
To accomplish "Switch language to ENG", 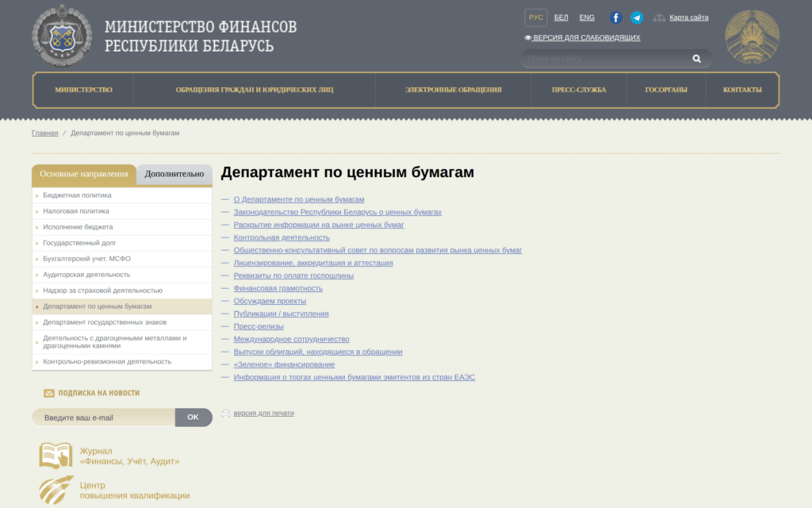I will (587, 17).
